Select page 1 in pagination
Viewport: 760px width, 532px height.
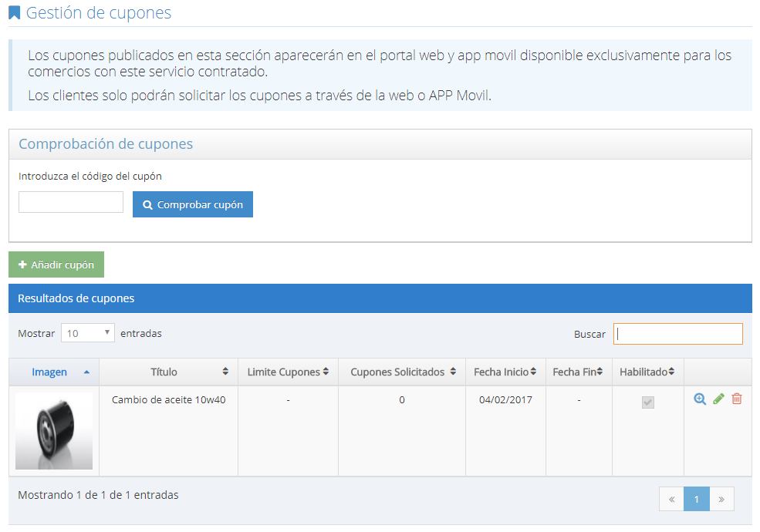pyautogui.click(x=696, y=499)
